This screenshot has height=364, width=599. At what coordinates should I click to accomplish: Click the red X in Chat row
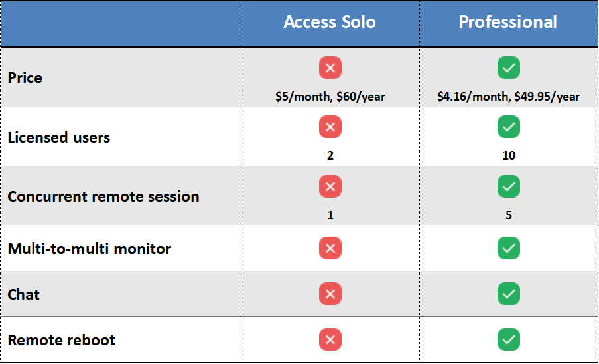(x=330, y=294)
